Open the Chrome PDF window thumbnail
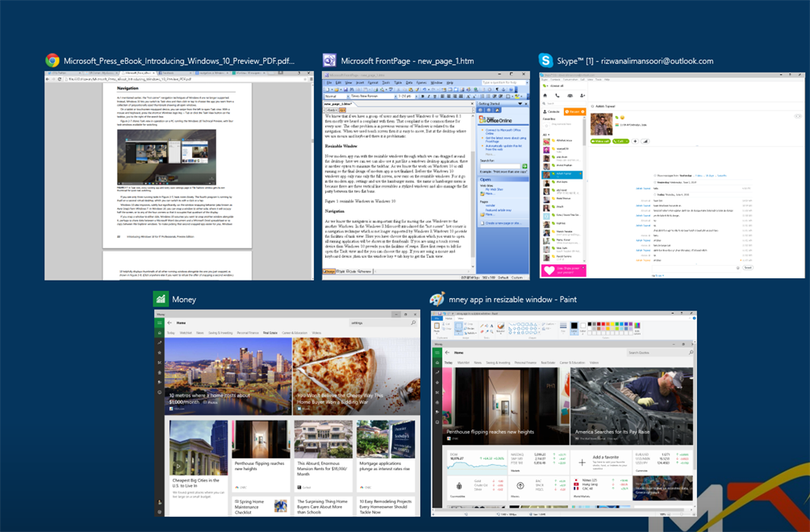Screen dimensions: 810x532 click(179, 176)
